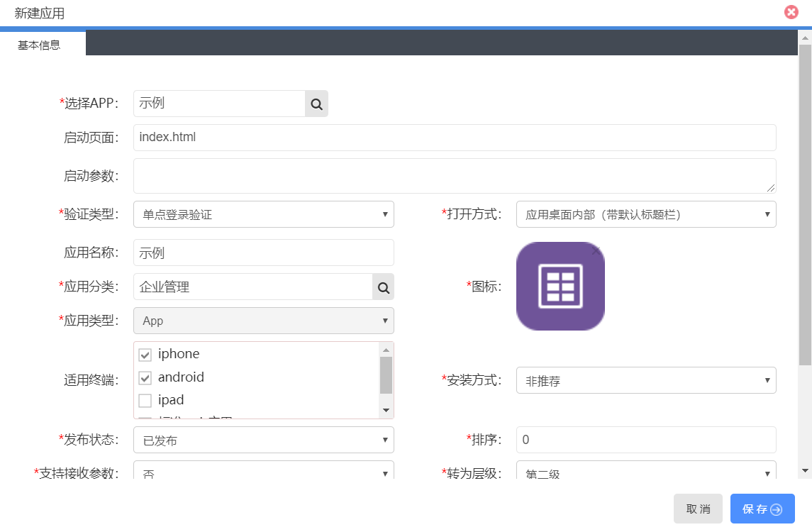Expand the 发布状态 dropdown

pyautogui.click(x=263, y=440)
